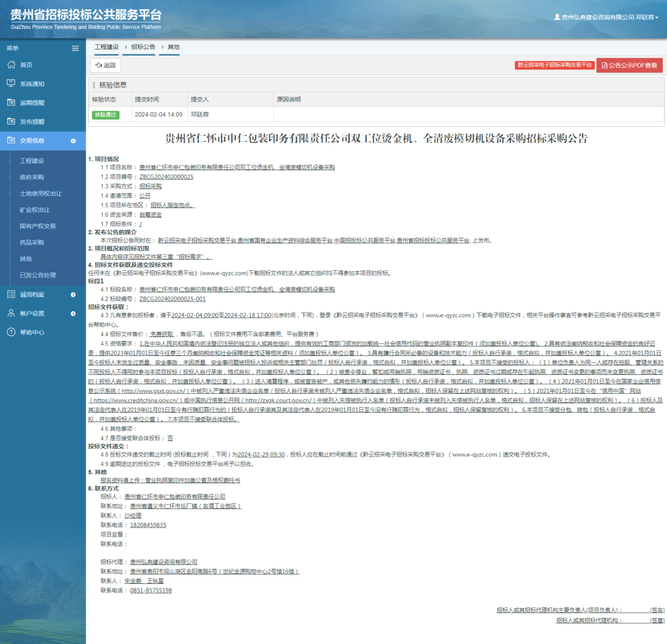Select the 交易信息 sidebar icon

(11, 141)
